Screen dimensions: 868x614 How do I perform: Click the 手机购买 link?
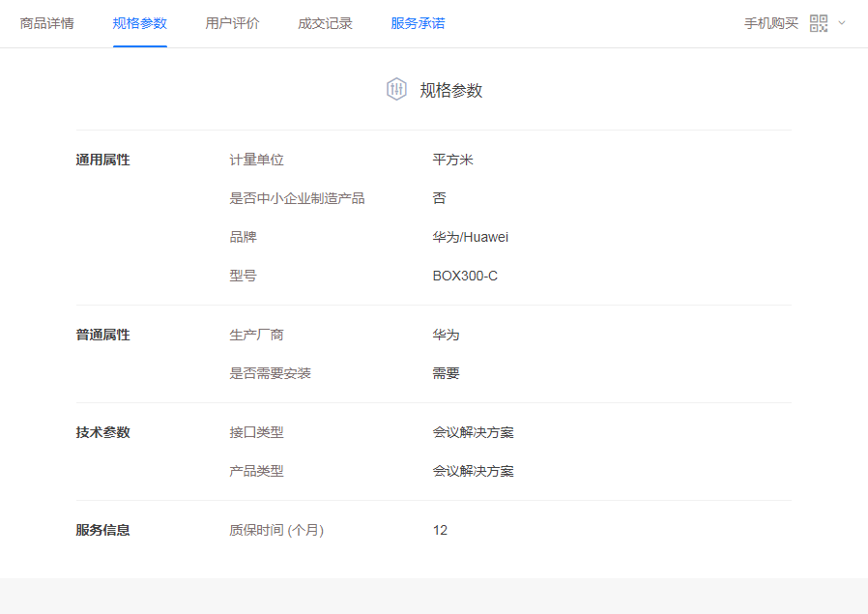click(x=771, y=23)
